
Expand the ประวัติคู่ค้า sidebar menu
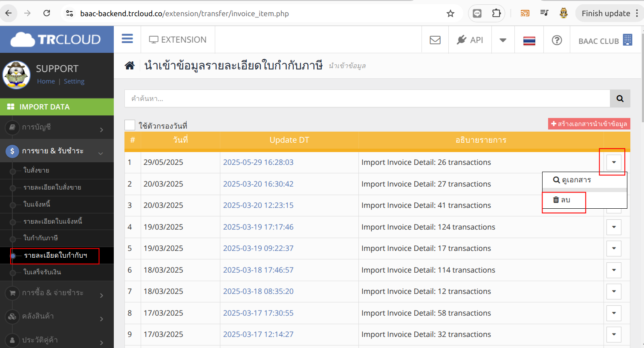coord(57,340)
